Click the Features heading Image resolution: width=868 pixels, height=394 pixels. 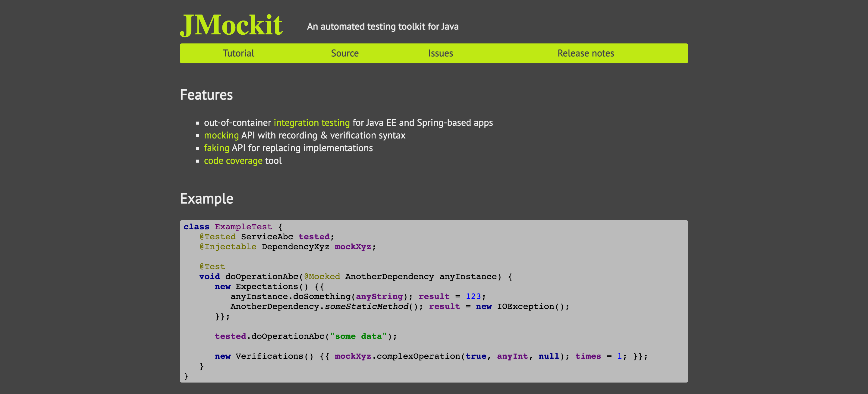click(x=206, y=95)
